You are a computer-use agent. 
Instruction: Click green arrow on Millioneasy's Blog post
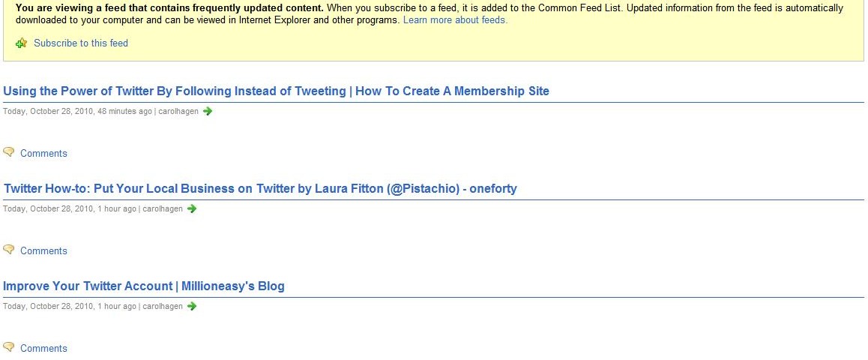tap(192, 306)
